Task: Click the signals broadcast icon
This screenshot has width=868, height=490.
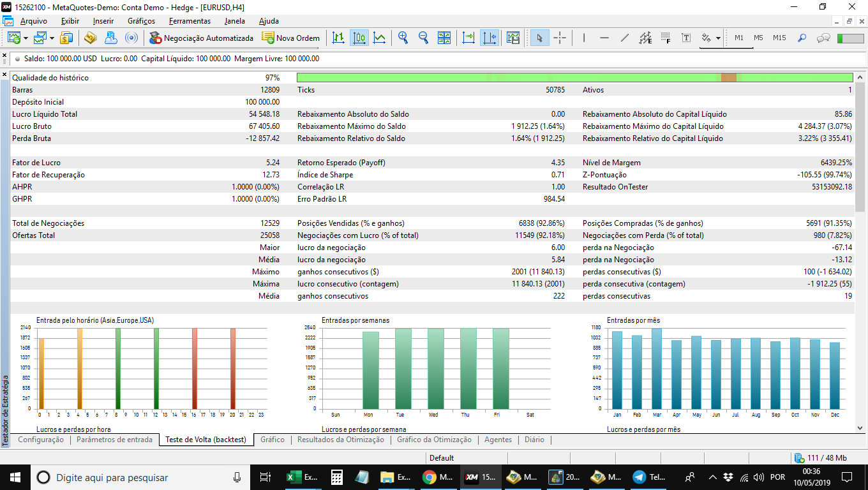Action: [131, 38]
